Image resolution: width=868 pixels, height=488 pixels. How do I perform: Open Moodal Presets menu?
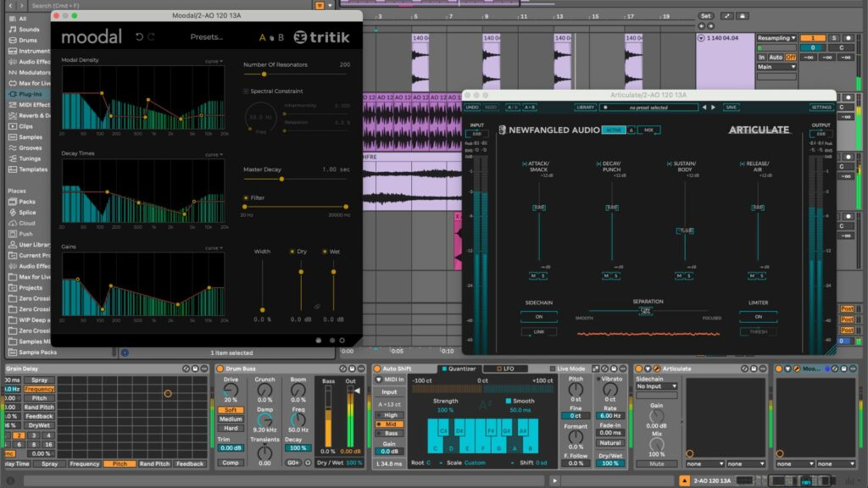(207, 37)
